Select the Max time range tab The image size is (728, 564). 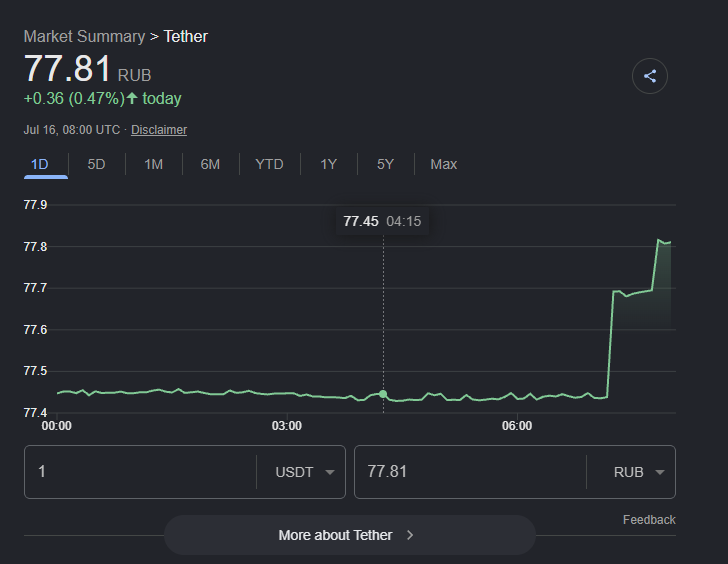coord(443,164)
